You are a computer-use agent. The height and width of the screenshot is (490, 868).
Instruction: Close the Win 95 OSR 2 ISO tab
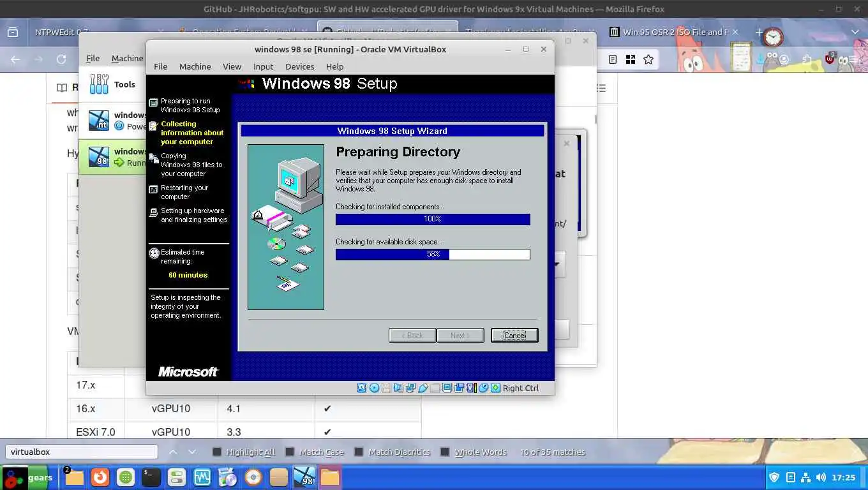735,32
